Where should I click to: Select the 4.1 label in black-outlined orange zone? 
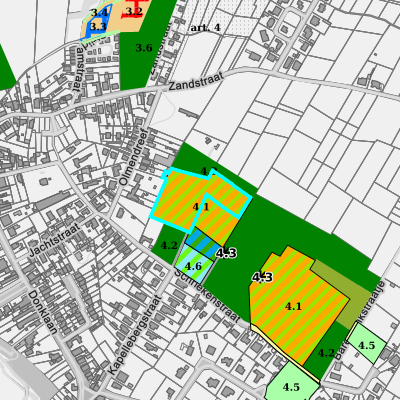tap(293, 306)
